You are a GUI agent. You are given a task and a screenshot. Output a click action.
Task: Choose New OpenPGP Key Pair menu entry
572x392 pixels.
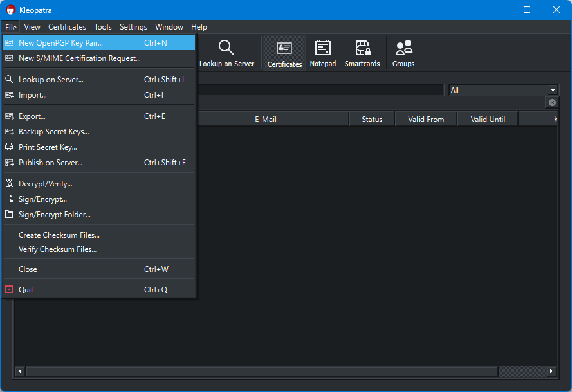pyautogui.click(x=60, y=43)
